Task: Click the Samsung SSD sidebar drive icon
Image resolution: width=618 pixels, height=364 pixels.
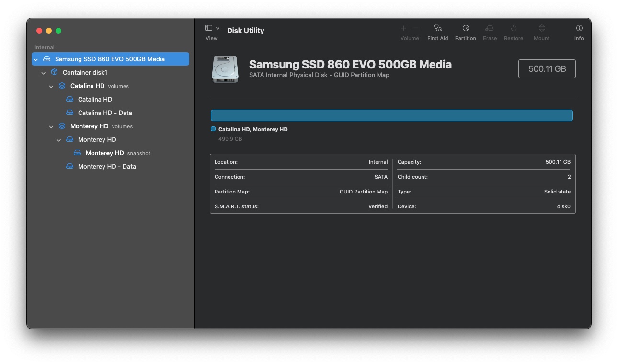Action: (x=46, y=59)
